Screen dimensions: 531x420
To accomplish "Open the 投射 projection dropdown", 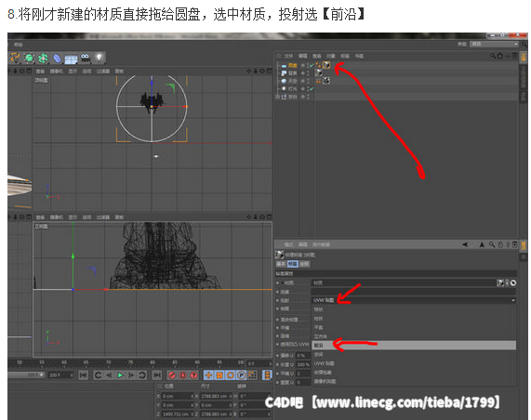I will pos(414,300).
